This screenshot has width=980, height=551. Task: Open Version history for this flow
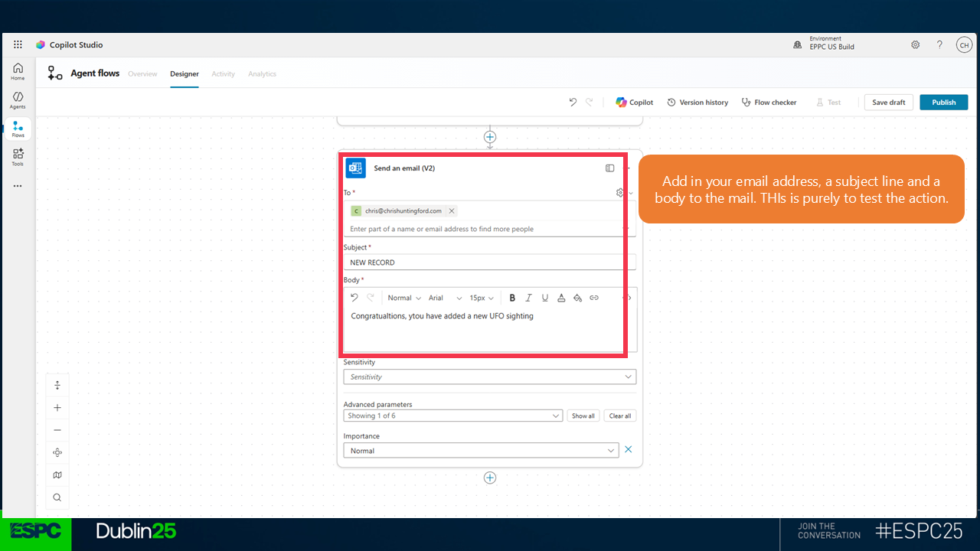click(697, 103)
